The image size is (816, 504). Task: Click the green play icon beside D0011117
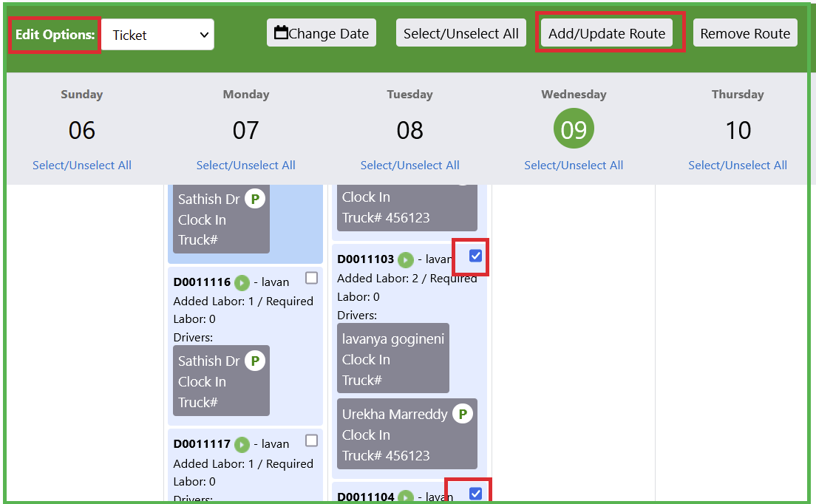tap(242, 445)
